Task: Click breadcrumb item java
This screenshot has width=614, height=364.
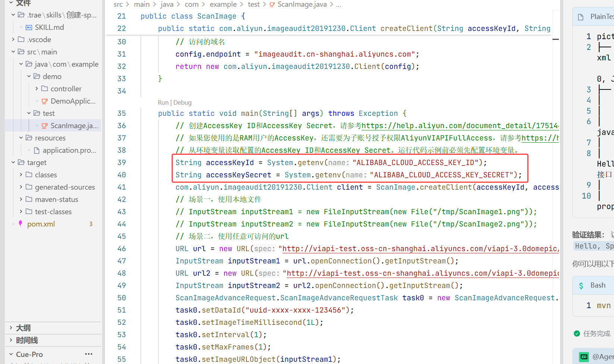Action: coord(167,4)
